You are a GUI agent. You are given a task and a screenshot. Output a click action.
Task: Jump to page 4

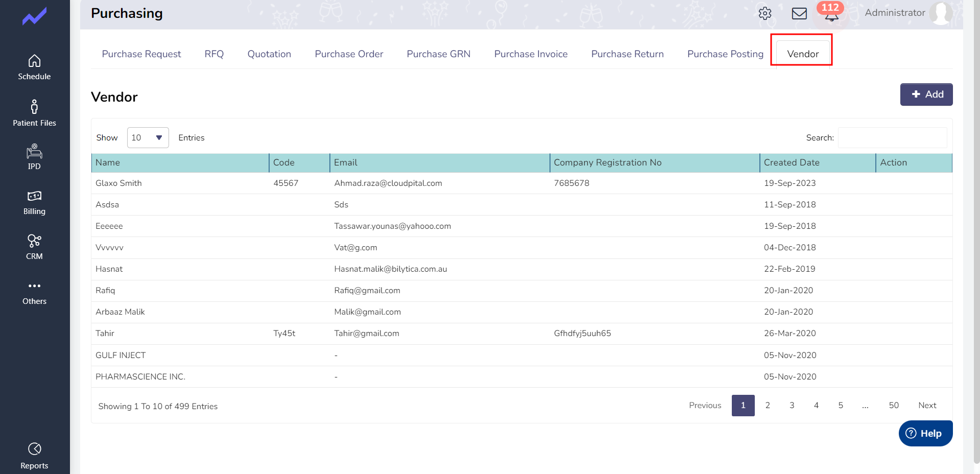pos(816,406)
